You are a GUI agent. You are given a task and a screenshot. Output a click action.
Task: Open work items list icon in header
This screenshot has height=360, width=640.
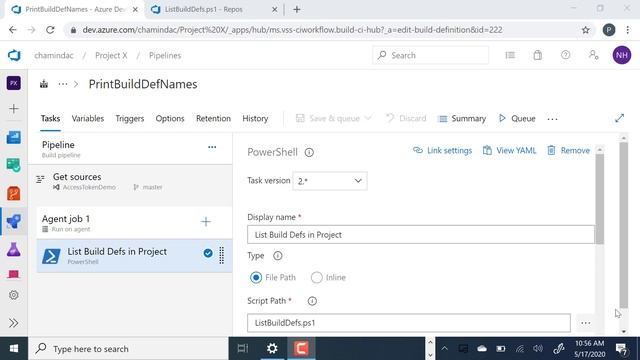click(x=510, y=55)
